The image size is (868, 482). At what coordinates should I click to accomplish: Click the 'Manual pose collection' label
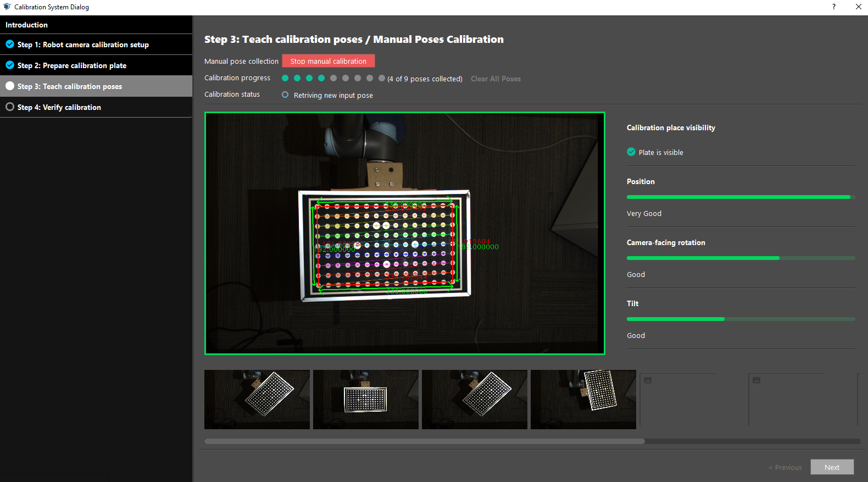(241, 61)
